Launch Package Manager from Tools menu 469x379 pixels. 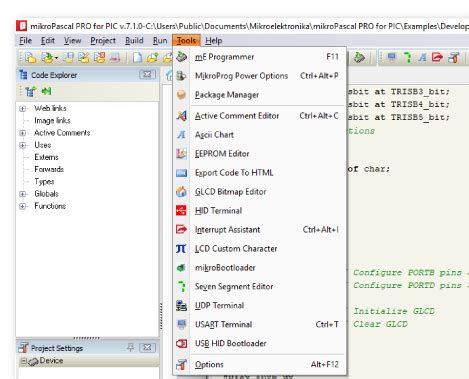click(x=259, y=95)
